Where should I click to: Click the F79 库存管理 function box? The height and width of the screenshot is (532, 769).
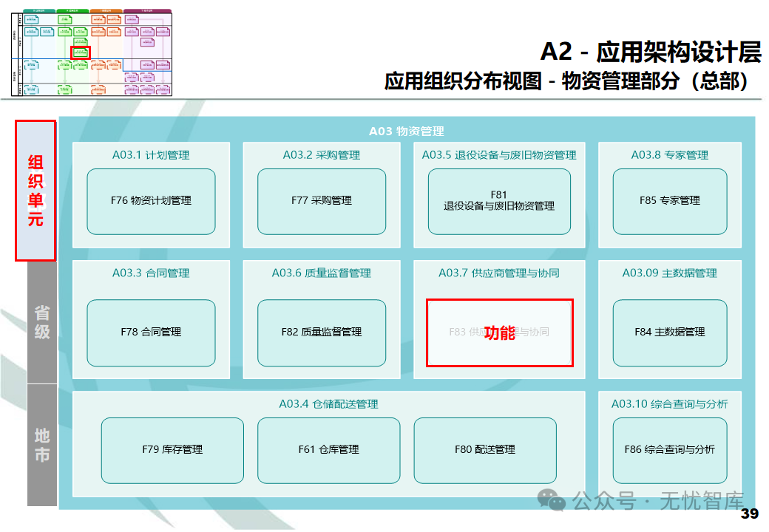click(x=172, y=450)
